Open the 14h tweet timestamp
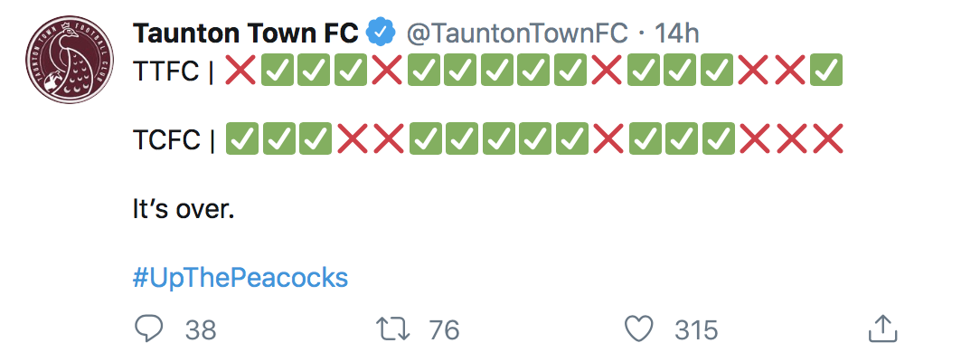Viewport: 980px width, 362px height. pos(676,33)
